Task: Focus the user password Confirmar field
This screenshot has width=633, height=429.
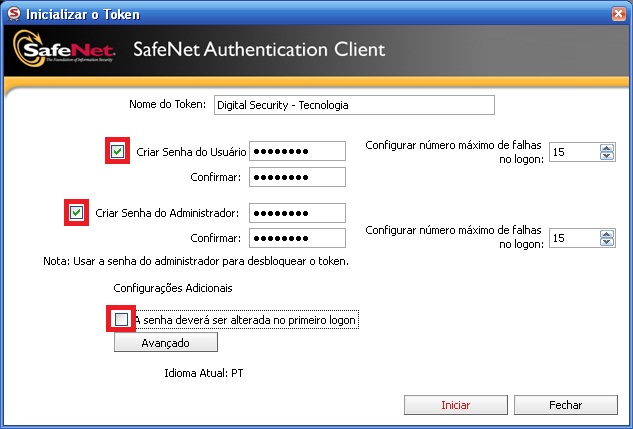Action: pos(297,177)
